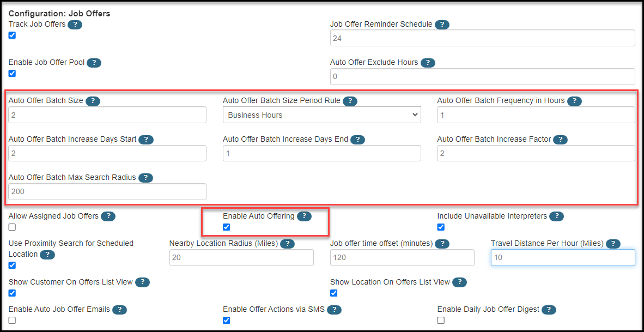The image size is (644, 332).
Task: Open help for Enable Job Offer Pool
Action: pyautogui.click(x=94, y=63)
